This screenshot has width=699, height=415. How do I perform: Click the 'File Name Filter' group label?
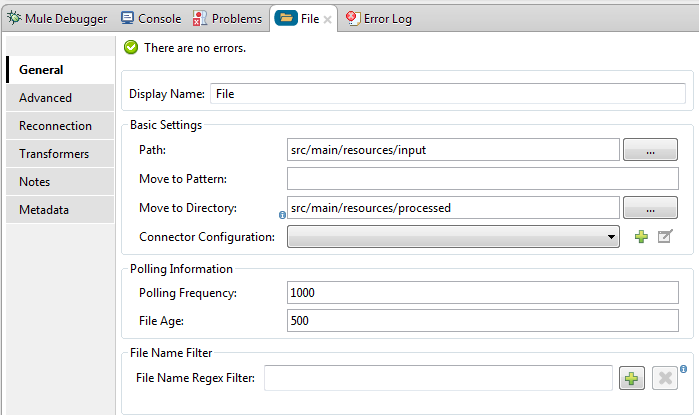171,353
